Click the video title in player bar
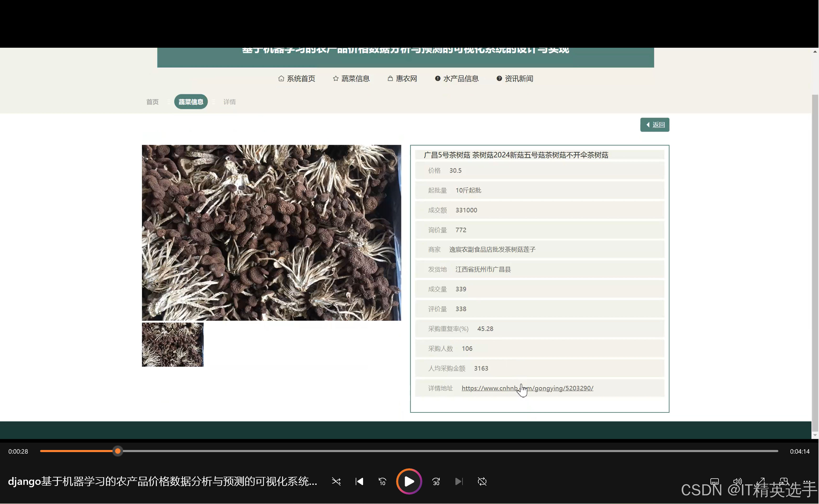Viewport: 819px width, 504px height. point(162,481)
